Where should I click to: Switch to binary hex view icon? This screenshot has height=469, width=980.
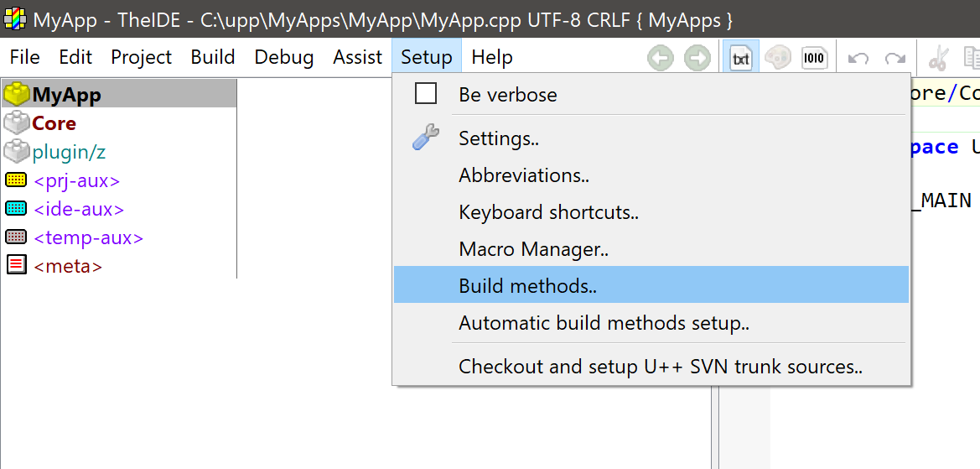coord(814,58)
